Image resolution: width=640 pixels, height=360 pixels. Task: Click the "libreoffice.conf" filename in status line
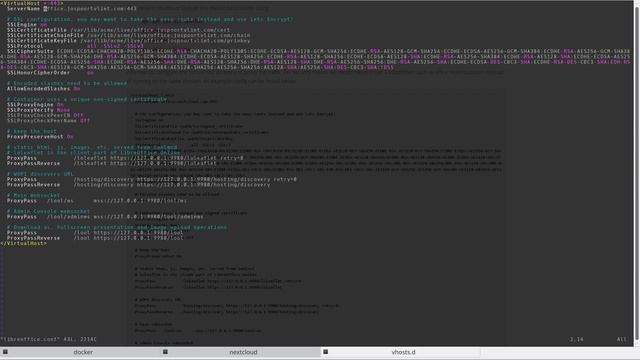(x=29, y=340)
